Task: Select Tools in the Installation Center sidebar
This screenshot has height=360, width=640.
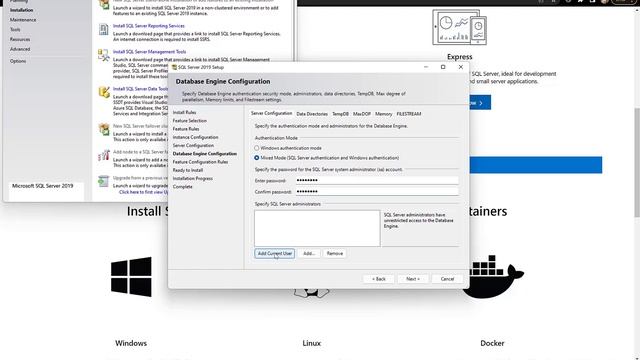Action: [15, 29]
